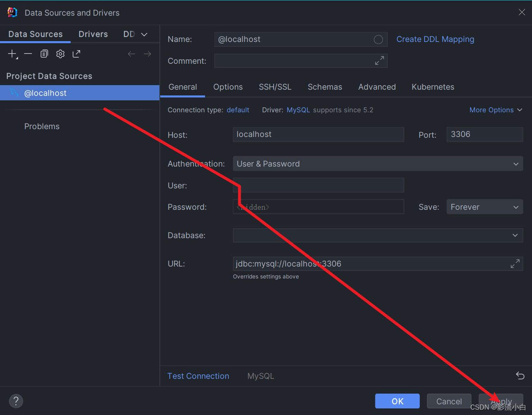Duplicate the @localhost data source

pyautogui.click(x=44, y=53)
